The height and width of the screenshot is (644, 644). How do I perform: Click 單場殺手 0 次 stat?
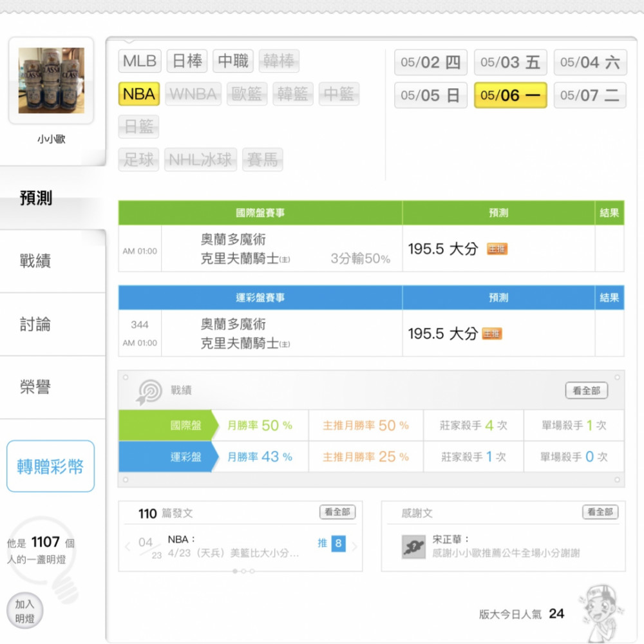573,457
